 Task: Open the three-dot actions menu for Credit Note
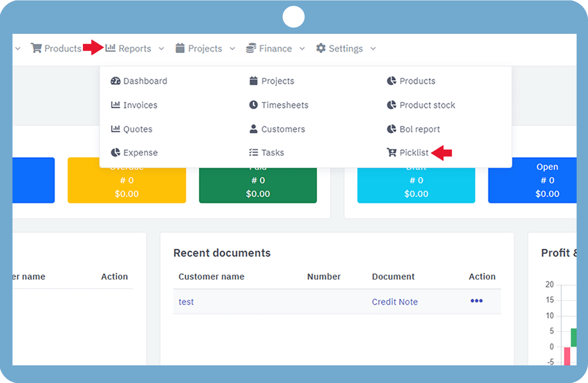point(476,301)
